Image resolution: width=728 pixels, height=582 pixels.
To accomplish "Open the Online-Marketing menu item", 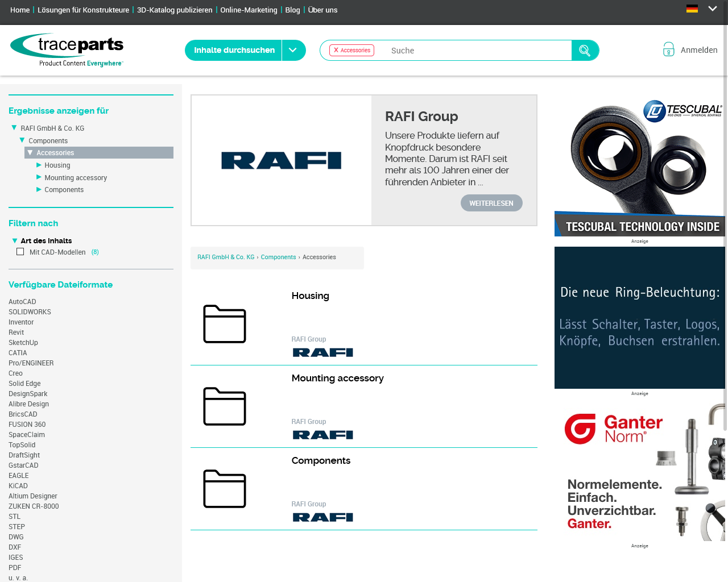I will point(249,10).
